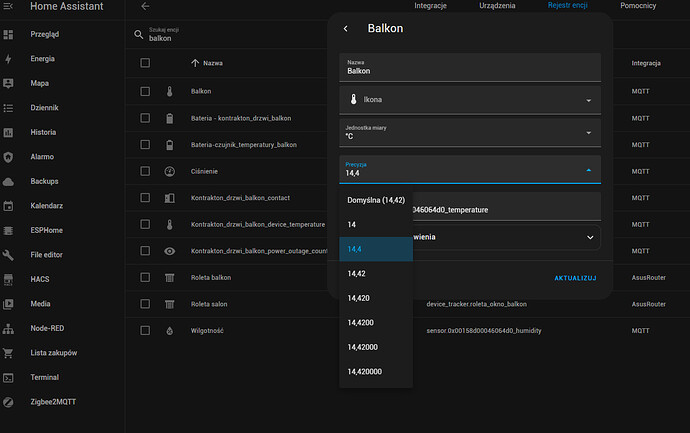The height and width of the screenshot is (433, 690).
Task: Check the Roleta balkon row checkbox
Action: [x=145, y=277]
